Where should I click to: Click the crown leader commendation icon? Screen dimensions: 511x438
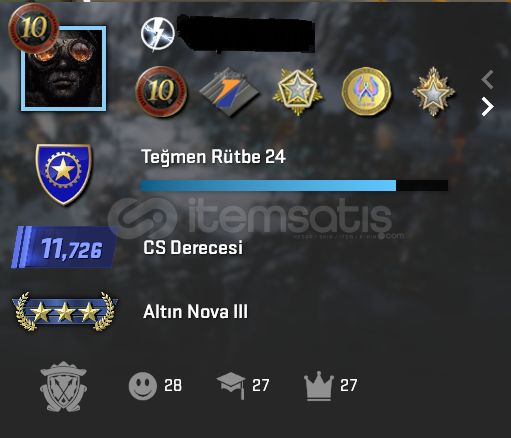coord(319,386)
